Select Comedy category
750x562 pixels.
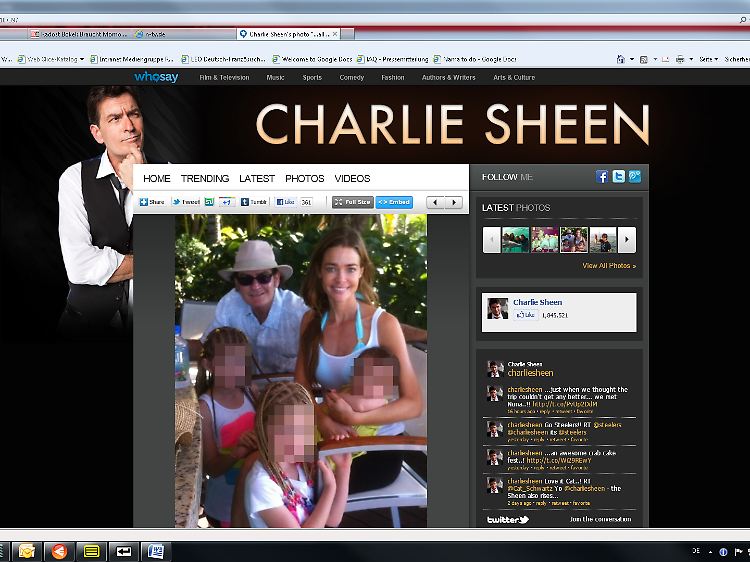click(352, 77)
